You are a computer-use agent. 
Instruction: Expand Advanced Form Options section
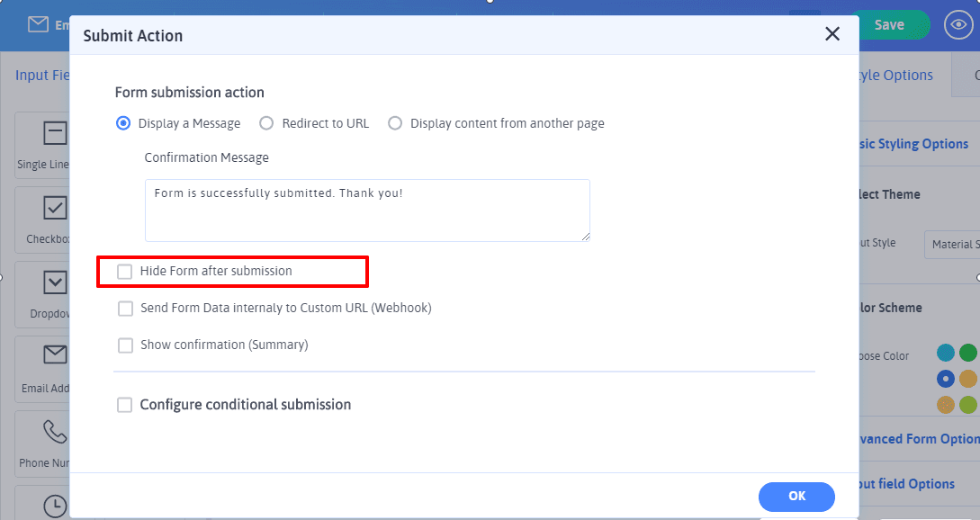pos(913,439)
